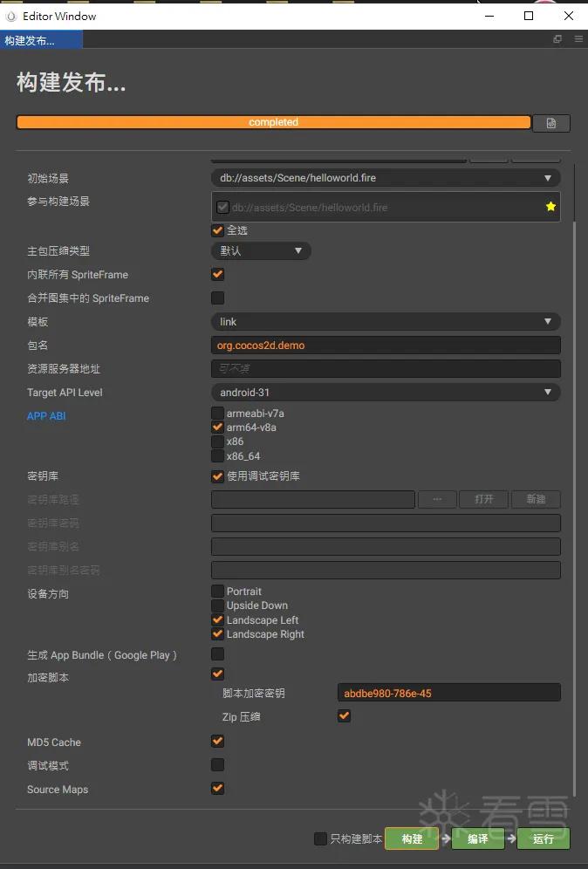Click the APP ABI label link
Screen dimensions: 588x869
(x=46, y=416)
